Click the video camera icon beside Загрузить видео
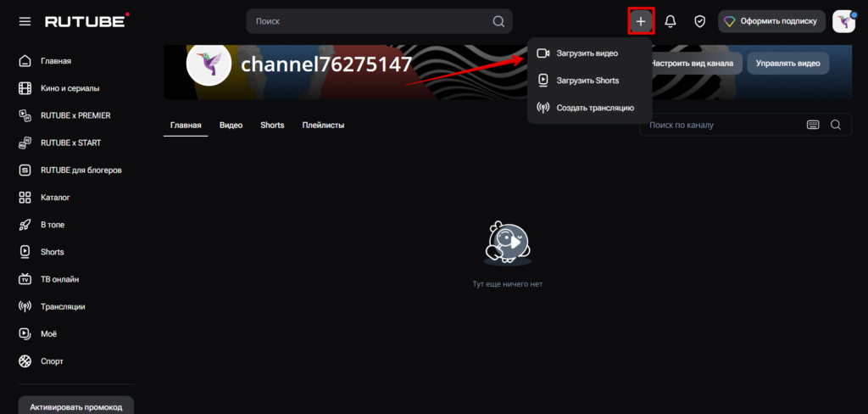The height and width of the screenshot is (414, 868). (x=543, y=53)
